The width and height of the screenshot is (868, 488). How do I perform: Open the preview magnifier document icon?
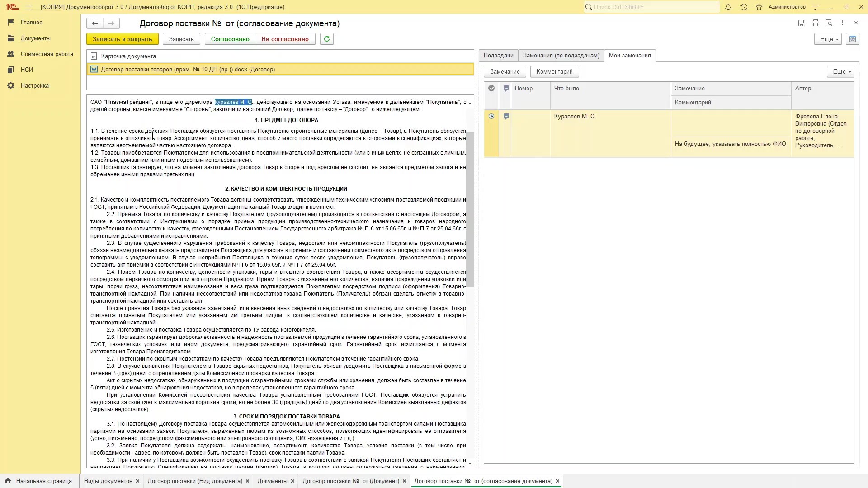(x=829, y=23)
